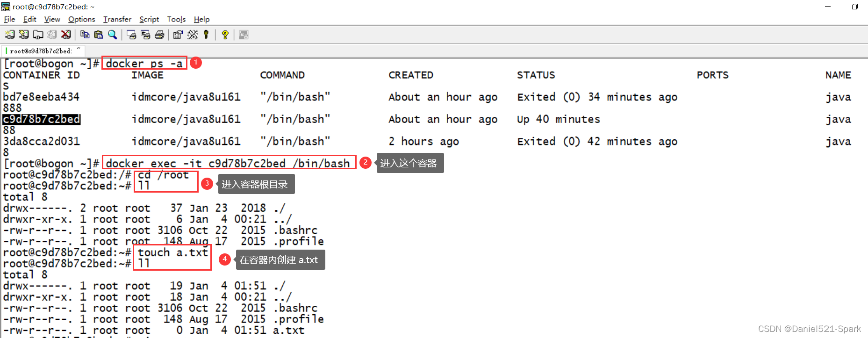Disconnect session using the red X icon
Image resolution: width=868 pixels, height=338 pixels.
tap(66, 35)
